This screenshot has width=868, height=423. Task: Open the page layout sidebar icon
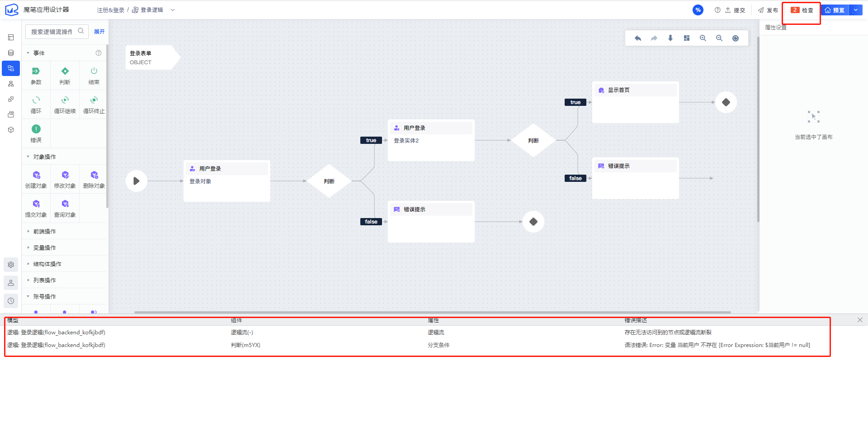pos(11,38)
